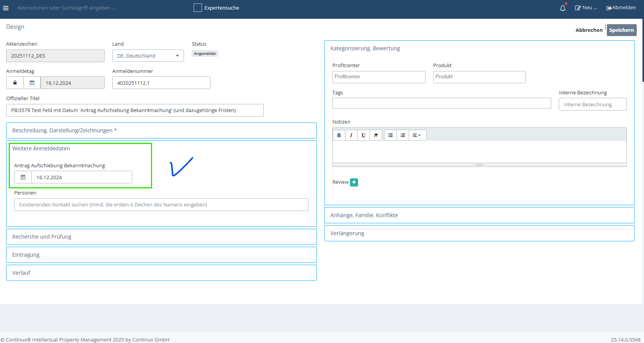Viewport: 644px width, 343px height.
Task: Grab the Notizen editor resize handle
Action: click(480, 165)
